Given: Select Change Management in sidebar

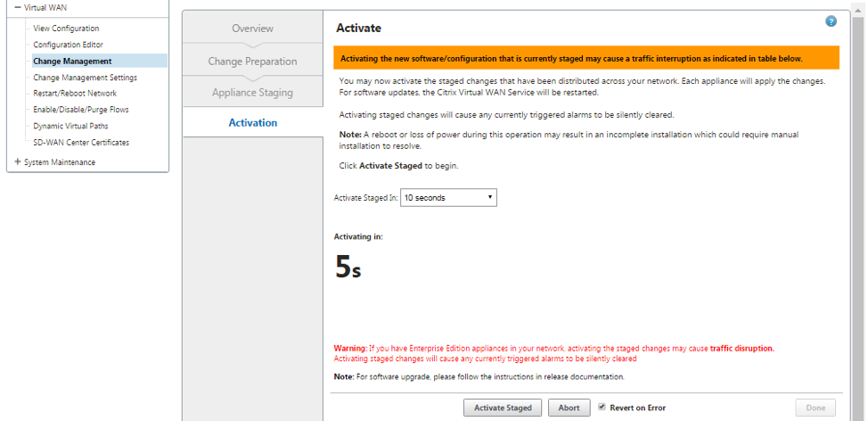Looking at the screenshot, I should point(100,61).
